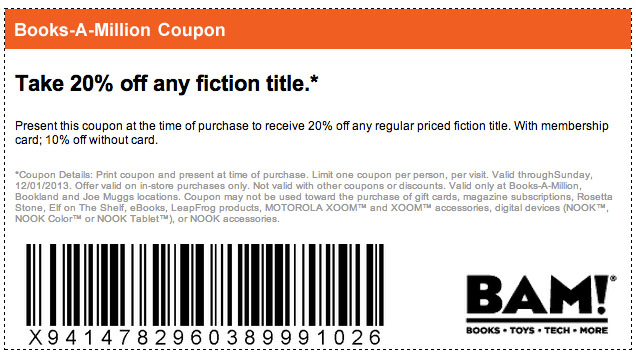
Task: Click the barcode number X9414782960389991026
Action: 205,337
